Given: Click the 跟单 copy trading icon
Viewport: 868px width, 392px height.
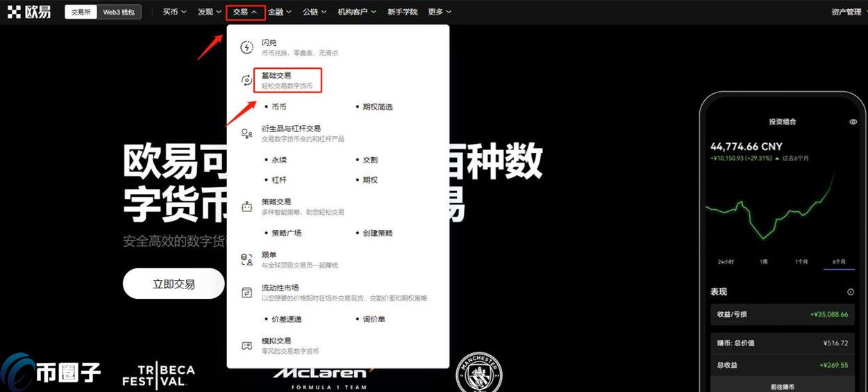Looking at the screenshot, I should click(247, 260).
